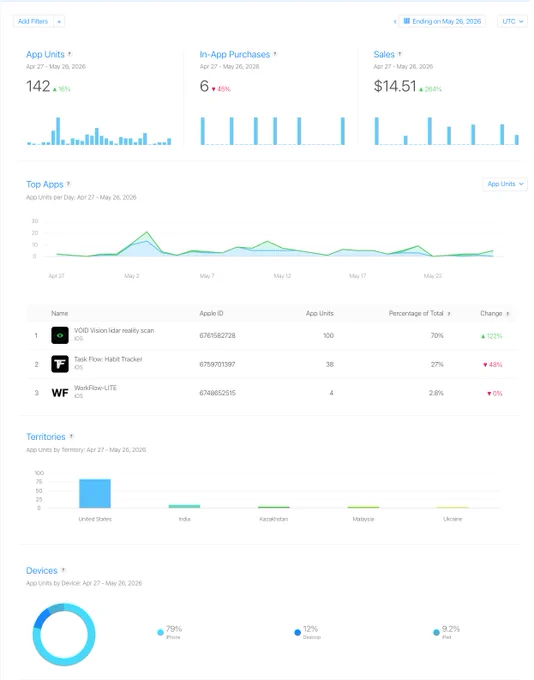
Task: Select the Kazakhstan axis label
Action: point(274,519)
